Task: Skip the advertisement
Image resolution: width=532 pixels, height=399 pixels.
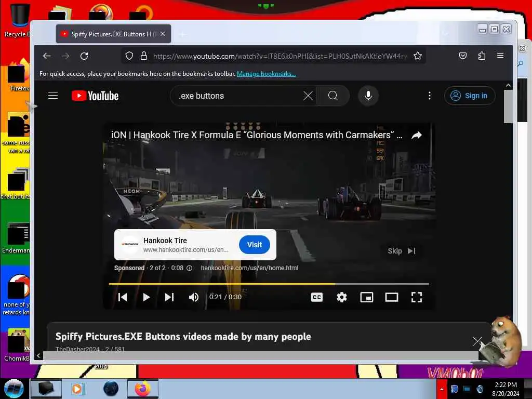Action: point(402,251)
